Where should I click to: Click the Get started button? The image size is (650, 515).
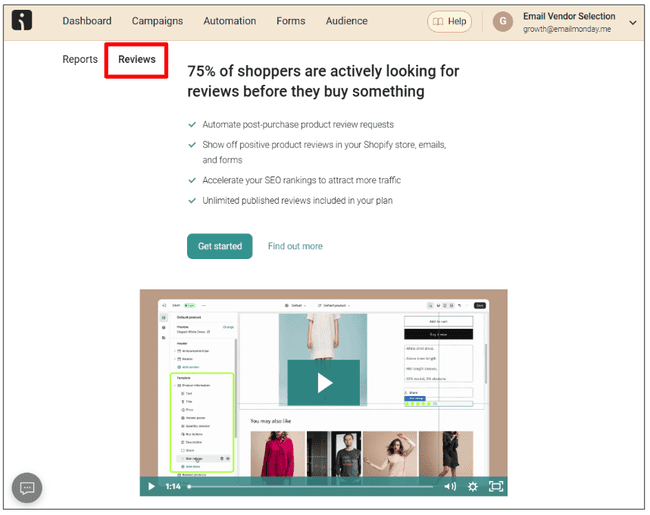(x=220, y=246)
